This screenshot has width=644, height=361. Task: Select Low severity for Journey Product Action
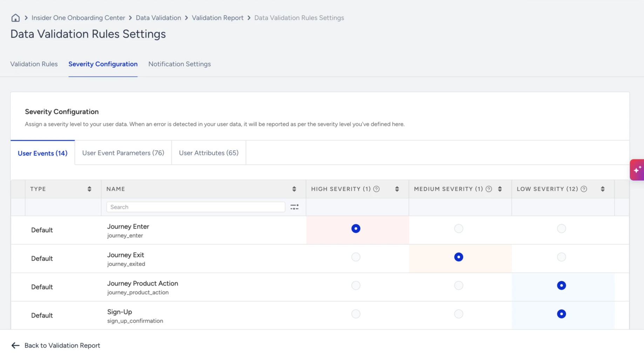561,285
